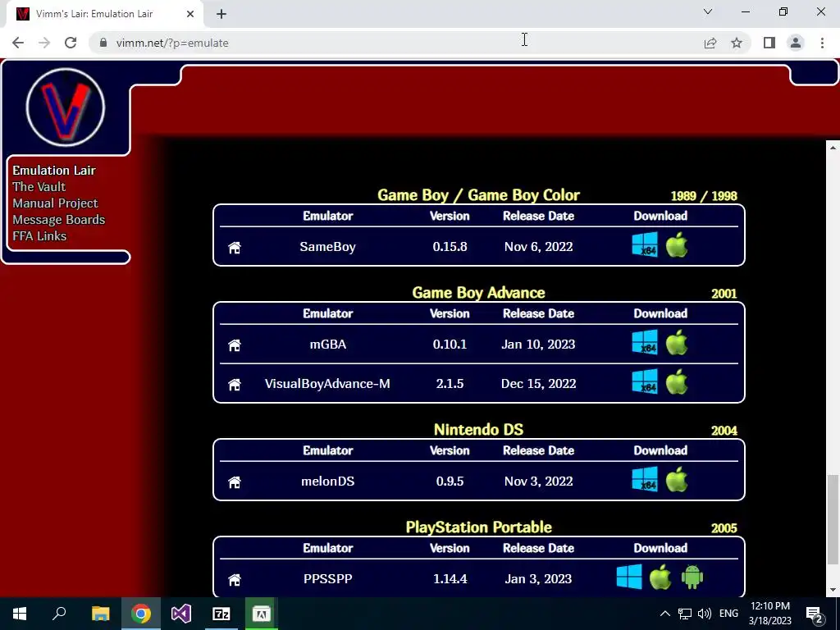
Task: Show hidden system tray icons
Action: pos(664,614)
